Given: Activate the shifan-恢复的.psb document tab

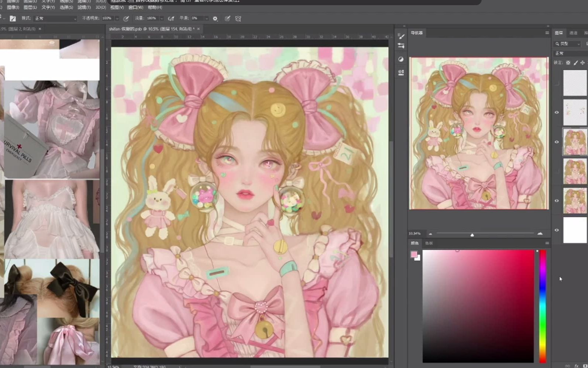Looking at the screenshot, I should (x=151, y=29).
